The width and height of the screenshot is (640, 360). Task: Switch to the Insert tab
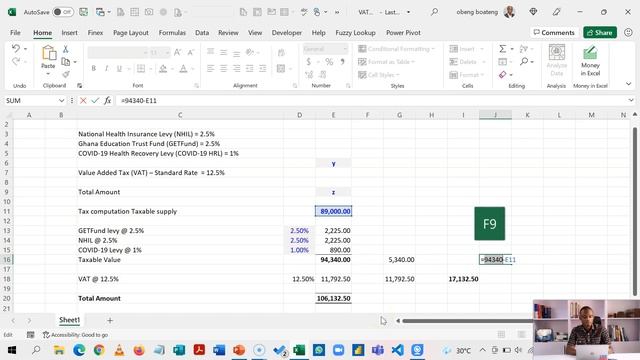(69, 33)
